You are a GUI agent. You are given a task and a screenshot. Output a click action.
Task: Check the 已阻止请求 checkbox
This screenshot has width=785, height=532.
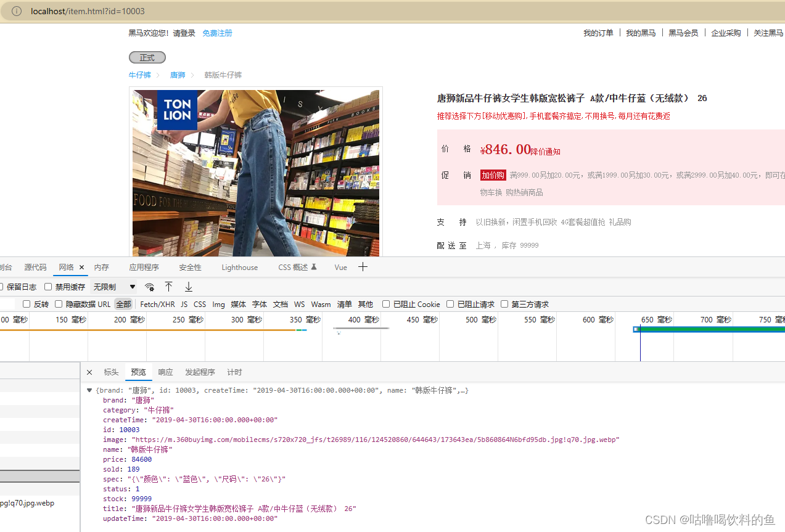[450, 304]
